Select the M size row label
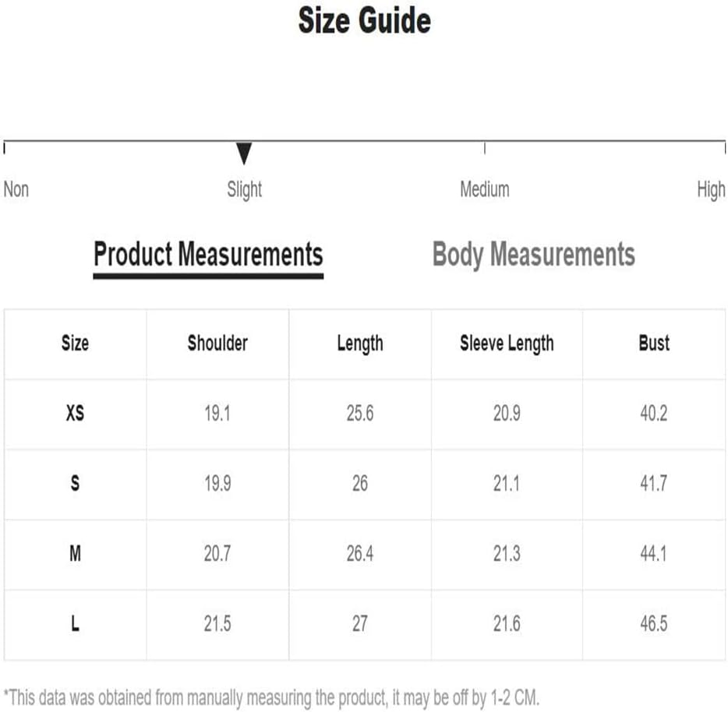Image resolution: width=728 pixels, height=712 pixels. pos(75,553)
